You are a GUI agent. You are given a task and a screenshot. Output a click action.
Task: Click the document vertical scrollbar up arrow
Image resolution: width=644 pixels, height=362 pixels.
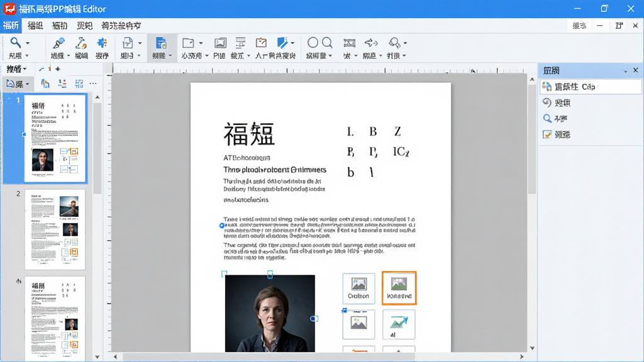532,79
